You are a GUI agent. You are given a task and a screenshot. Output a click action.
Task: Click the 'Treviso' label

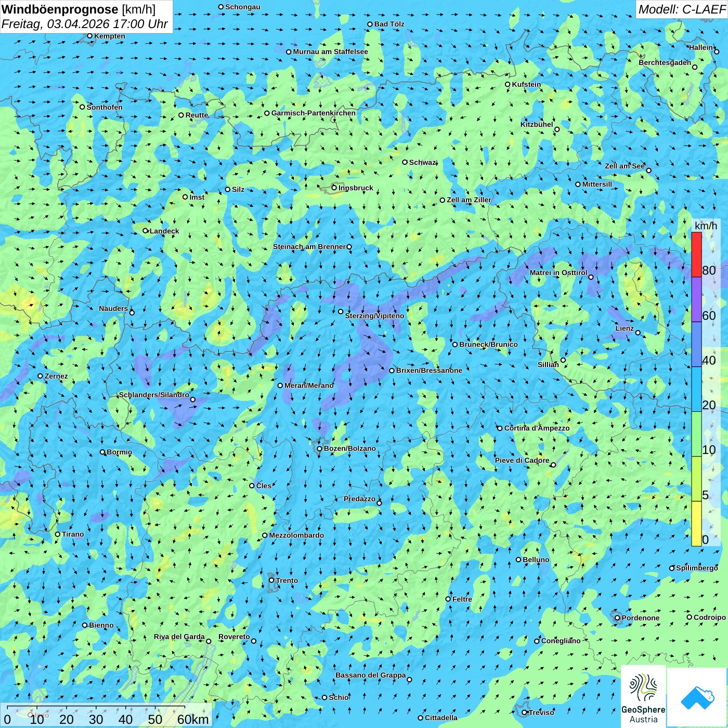(541, 712)
